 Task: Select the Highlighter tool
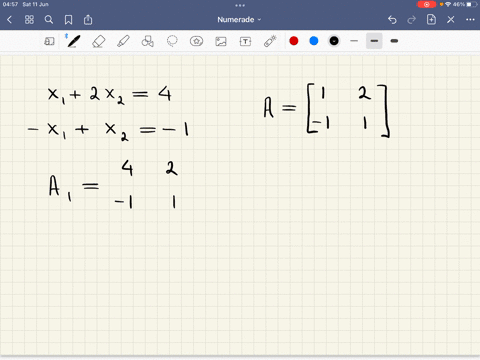point(123,41)
